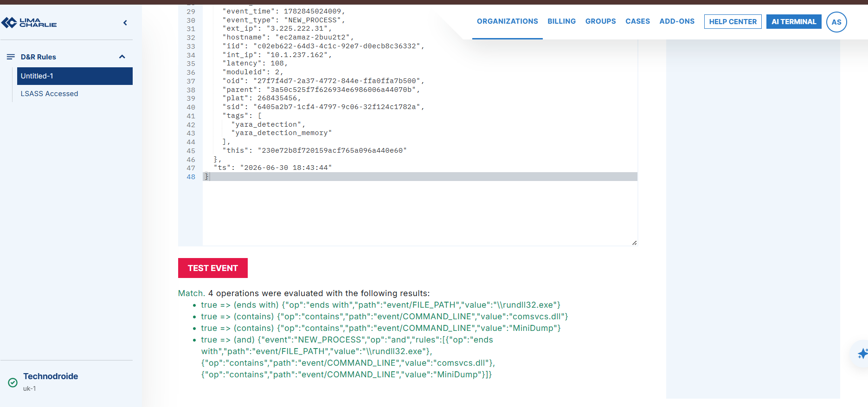Click the HELP CENTER button
This screenshot has width=868, height=407.
click(733, 22)
